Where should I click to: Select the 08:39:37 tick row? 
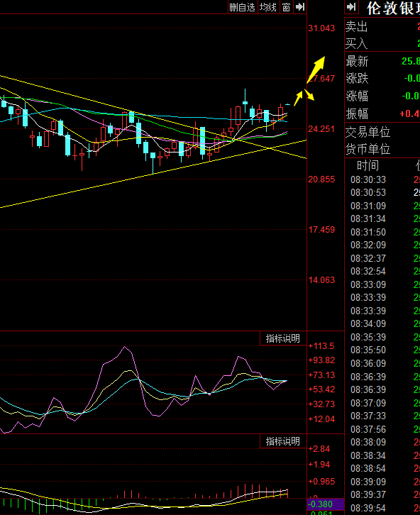(x=382, y=494)
